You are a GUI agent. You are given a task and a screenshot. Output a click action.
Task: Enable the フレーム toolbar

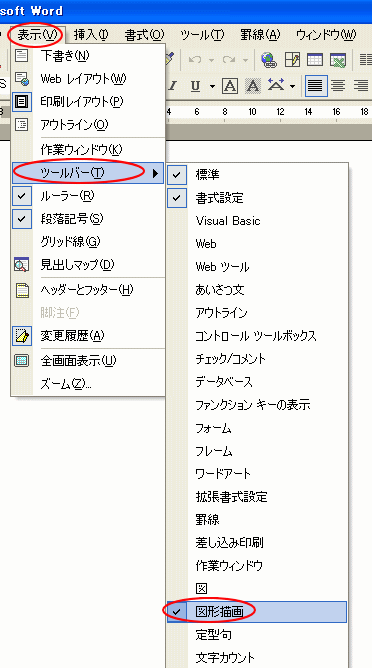pos(257,451)
